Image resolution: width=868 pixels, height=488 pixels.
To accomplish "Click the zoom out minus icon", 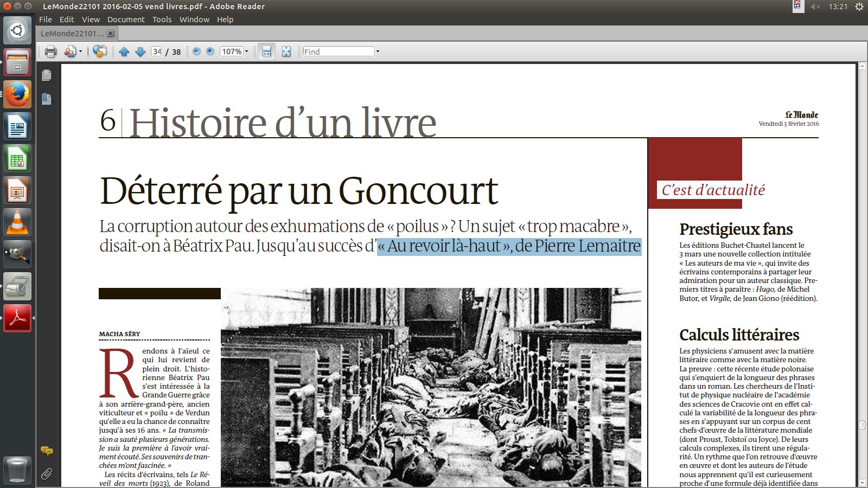I will [x=196, y=51].
